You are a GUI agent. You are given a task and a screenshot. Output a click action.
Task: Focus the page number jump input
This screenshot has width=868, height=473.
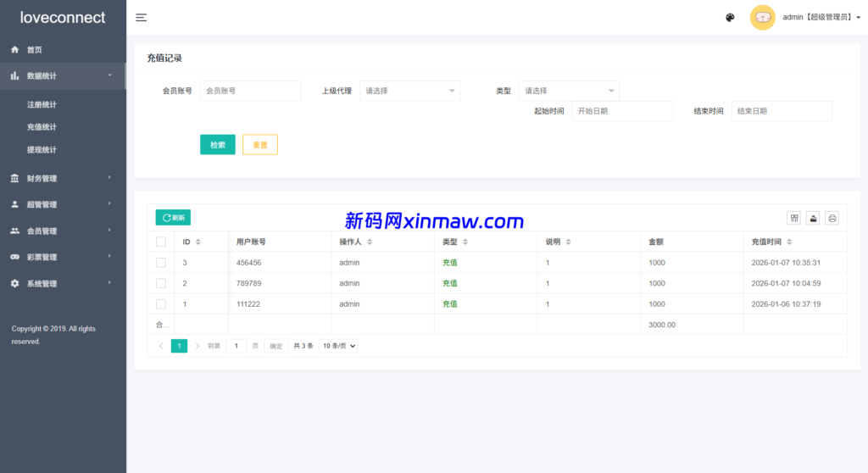pos(236,346)
